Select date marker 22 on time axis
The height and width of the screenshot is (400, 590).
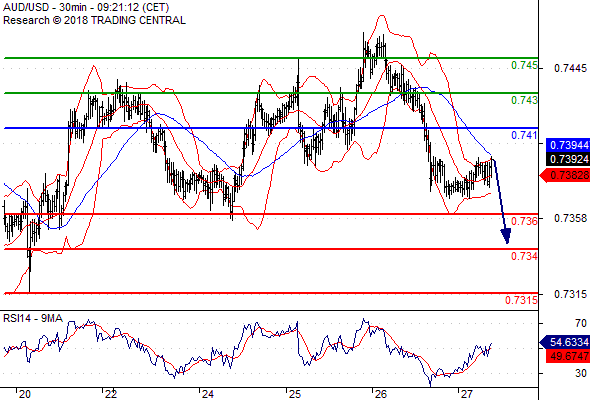(x=111, y=394)
